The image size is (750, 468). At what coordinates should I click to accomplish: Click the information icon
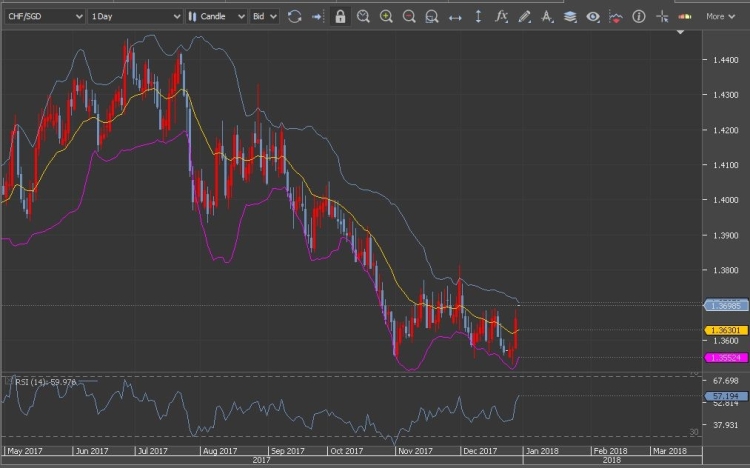coord(638,16)
